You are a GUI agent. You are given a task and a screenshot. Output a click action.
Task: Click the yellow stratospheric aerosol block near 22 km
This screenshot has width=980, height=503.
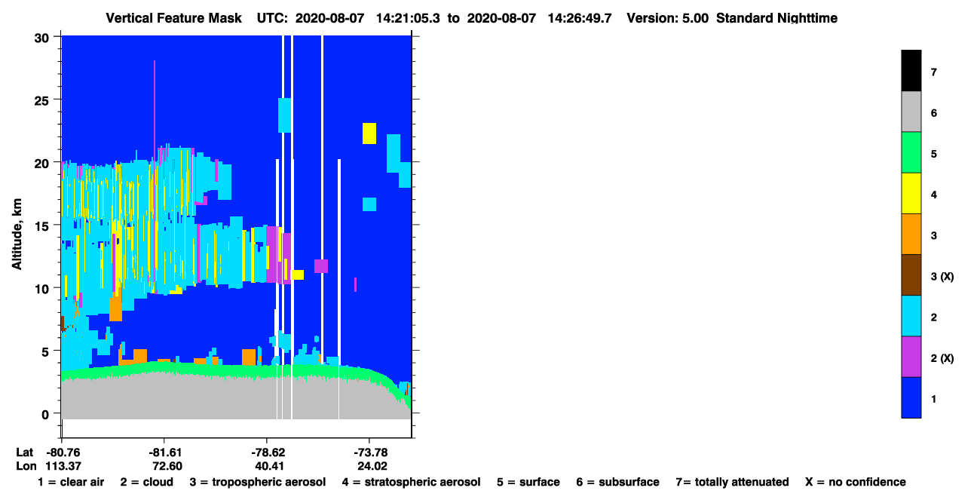tap(369, 133)
